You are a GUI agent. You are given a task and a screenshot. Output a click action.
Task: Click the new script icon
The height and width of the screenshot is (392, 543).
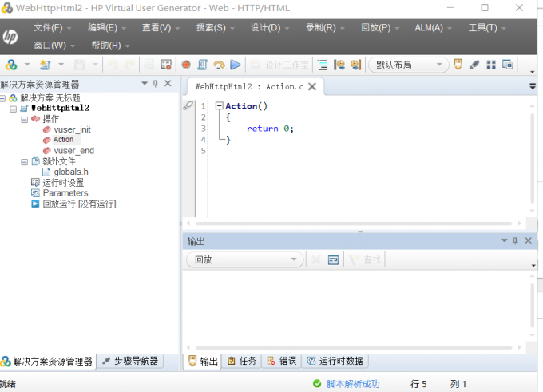45,65
